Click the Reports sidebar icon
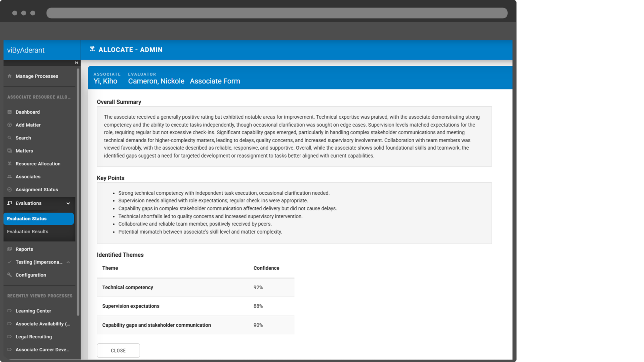 click(x=10, y=249)
